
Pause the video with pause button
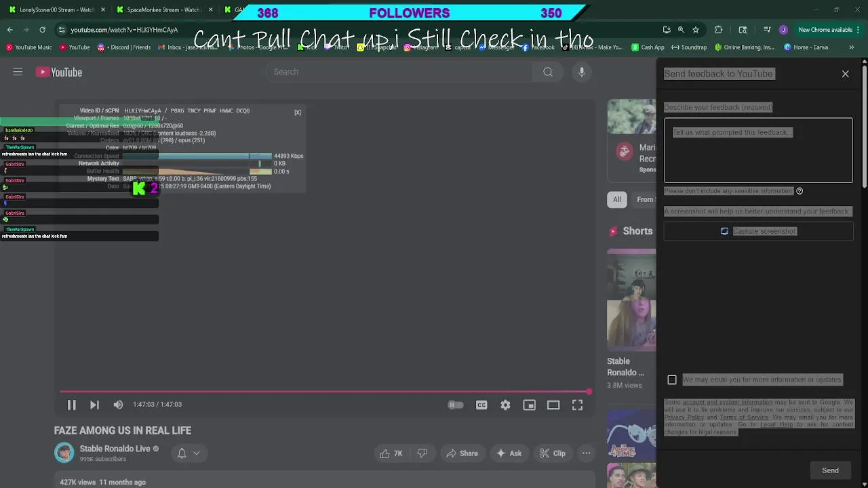click(x=71, y=405)
